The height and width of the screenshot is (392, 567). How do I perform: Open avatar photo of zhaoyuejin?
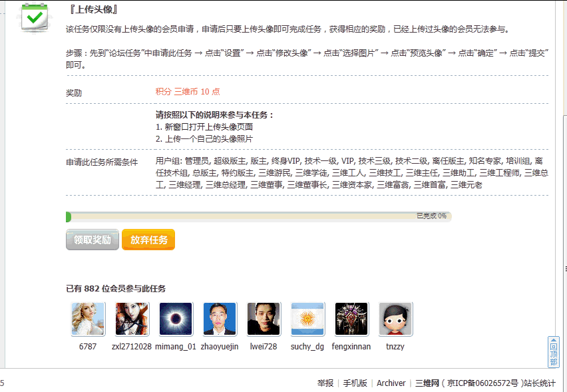click(x=220, y=319)
